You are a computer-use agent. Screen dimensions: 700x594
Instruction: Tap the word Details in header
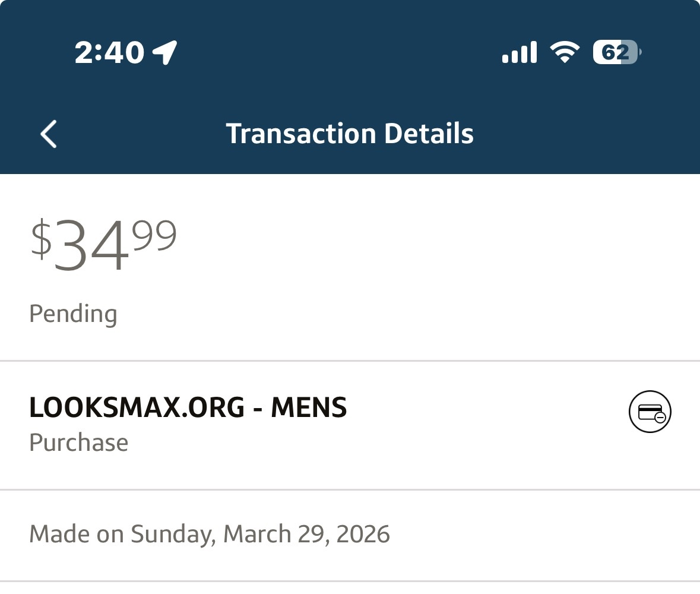coord(429,134)
